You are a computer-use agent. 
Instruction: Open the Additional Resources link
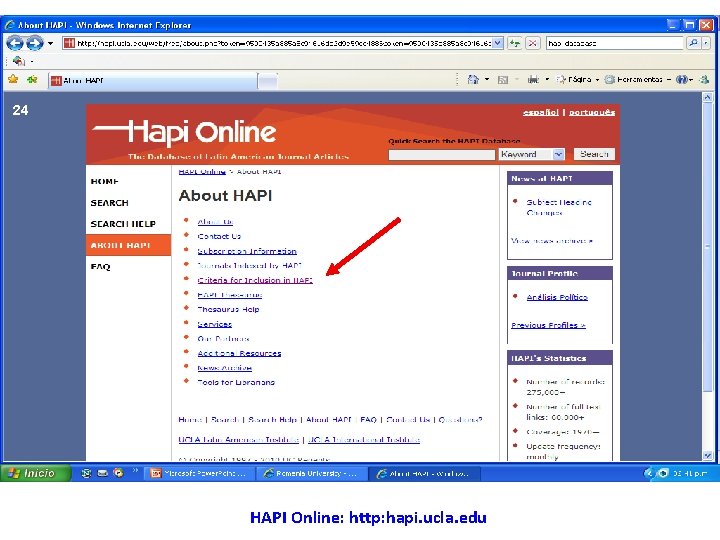click(239, 353)
